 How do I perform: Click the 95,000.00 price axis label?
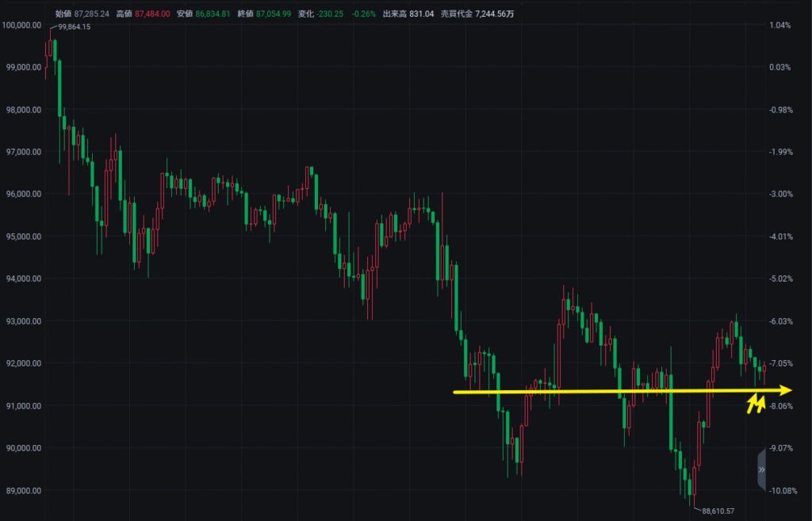click(23, 236)
